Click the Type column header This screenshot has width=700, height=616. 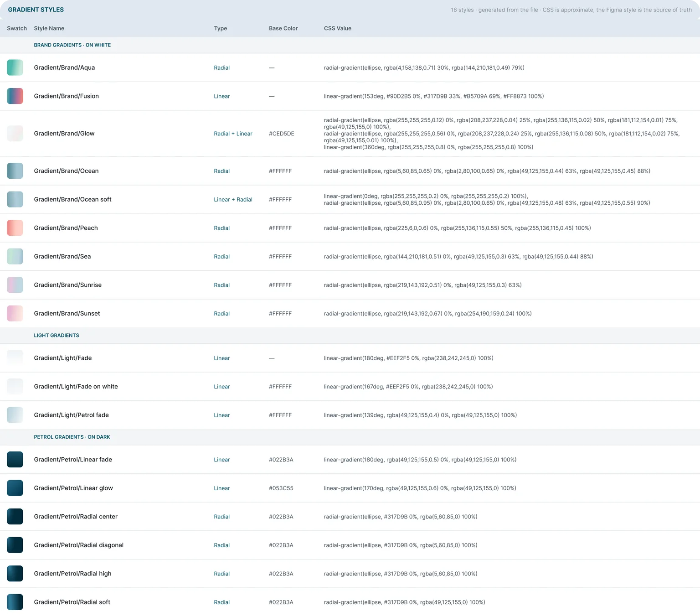221,28
